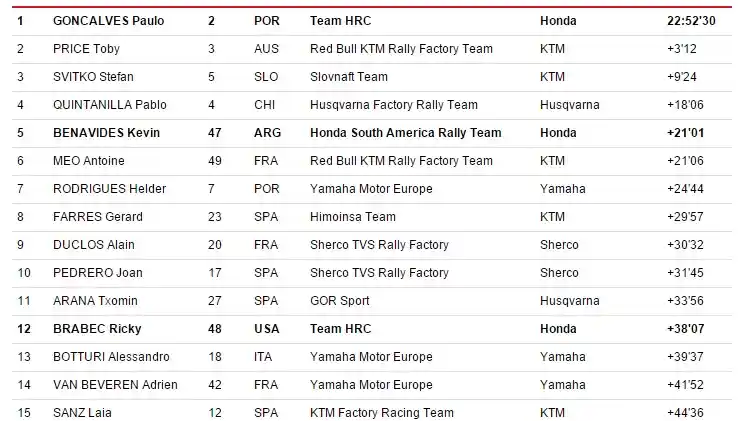
Task: Click QUINTANILLA Pablo rider name
Action: coord(109,104)
